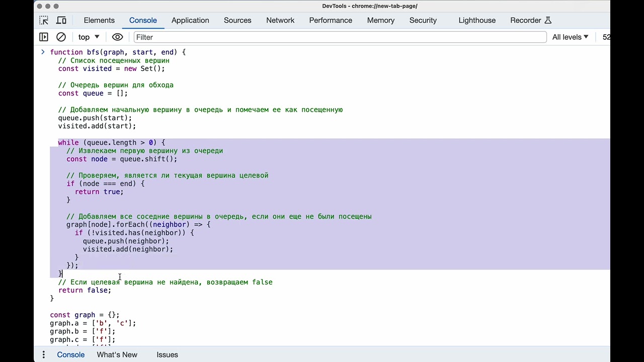Clear the console with the ban icon
This screenshot has width=644, height=362.
click(61, 37)
